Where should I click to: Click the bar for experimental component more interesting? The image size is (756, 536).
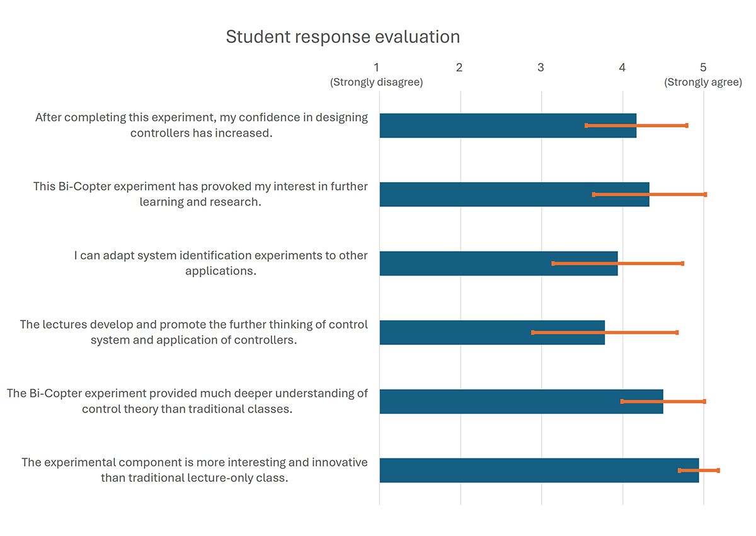tap(523, 470)
